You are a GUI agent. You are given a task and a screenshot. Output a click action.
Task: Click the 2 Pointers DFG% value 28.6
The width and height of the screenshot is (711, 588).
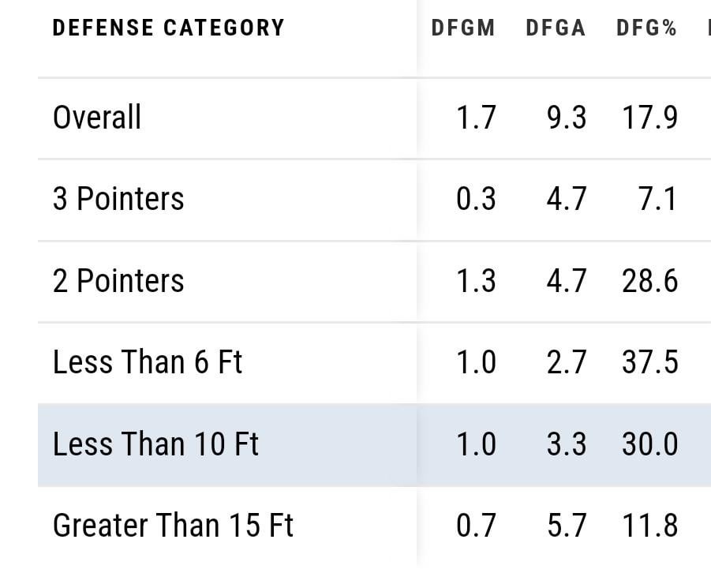click(649, 281)
